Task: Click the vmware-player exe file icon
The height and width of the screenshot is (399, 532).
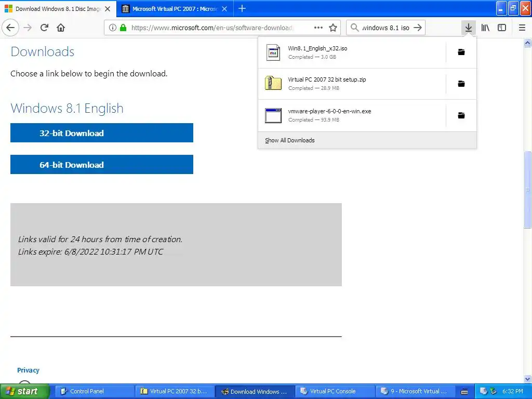Action: coord(273,115)
